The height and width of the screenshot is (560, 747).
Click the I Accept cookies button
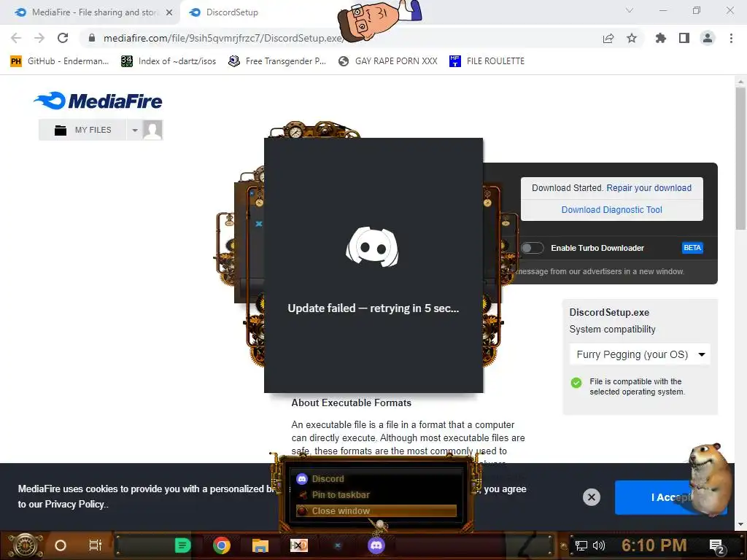(671, 497)
